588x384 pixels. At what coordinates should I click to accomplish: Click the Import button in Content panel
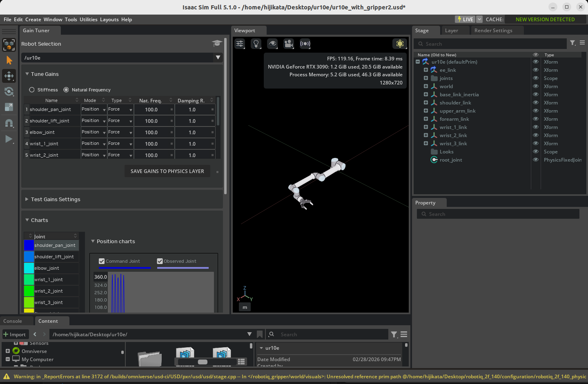point(15,334)
